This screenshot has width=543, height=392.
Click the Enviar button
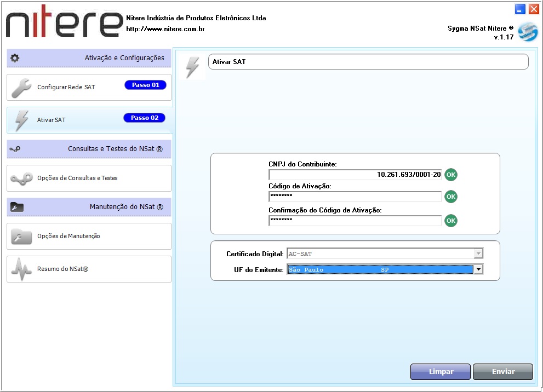[503, 372]
